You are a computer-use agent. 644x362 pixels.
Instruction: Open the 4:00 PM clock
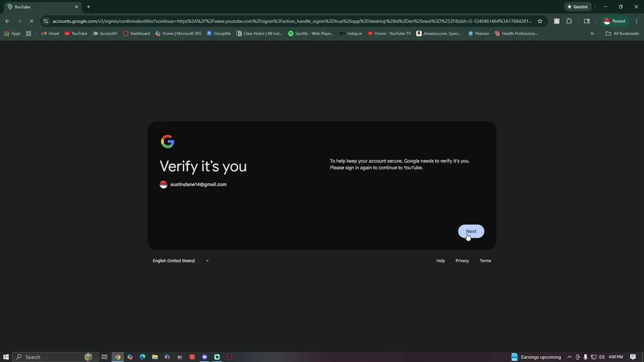[616, 357]
